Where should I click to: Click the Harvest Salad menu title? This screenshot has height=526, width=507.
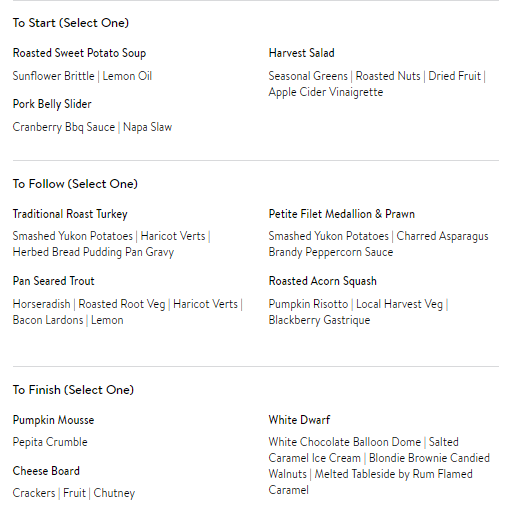pyautogui.click(x=301, y=53)
